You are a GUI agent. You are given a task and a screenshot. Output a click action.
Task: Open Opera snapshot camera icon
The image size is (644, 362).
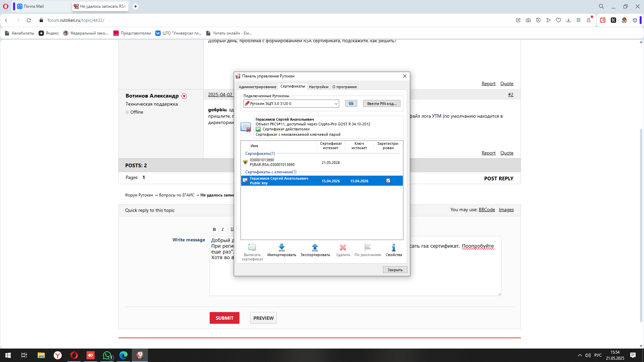click(528, 20)
